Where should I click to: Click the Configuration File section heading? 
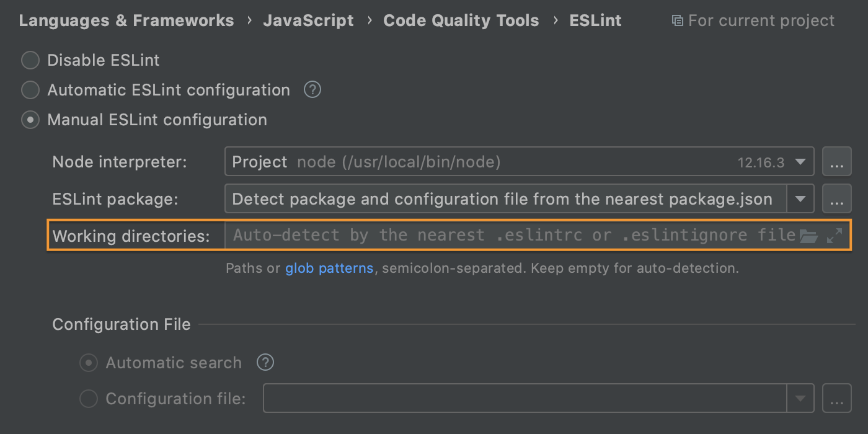click(x=122, y=324)
